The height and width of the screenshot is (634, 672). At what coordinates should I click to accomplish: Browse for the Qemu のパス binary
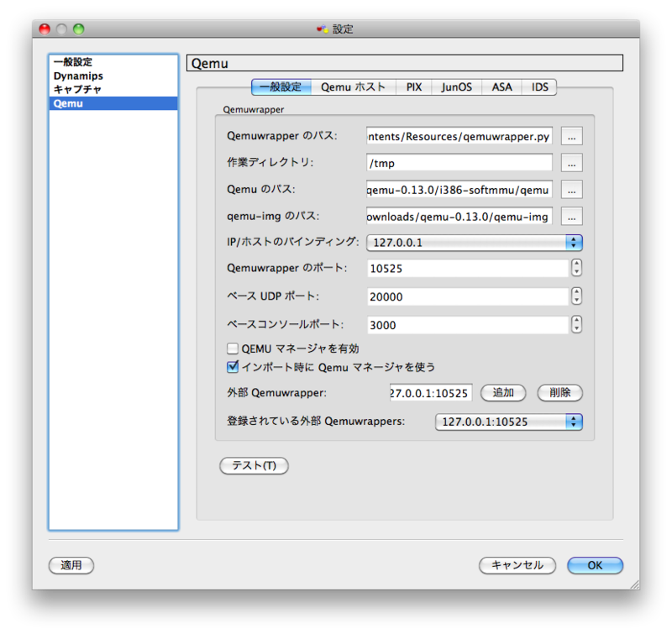(x=572, y=189)
